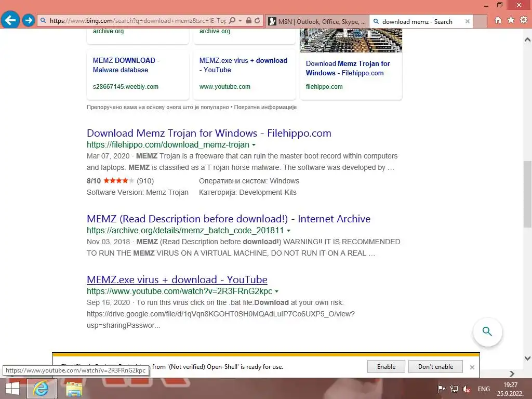Open a new blank tab
The image size is (532, 399).
[480, 21]
